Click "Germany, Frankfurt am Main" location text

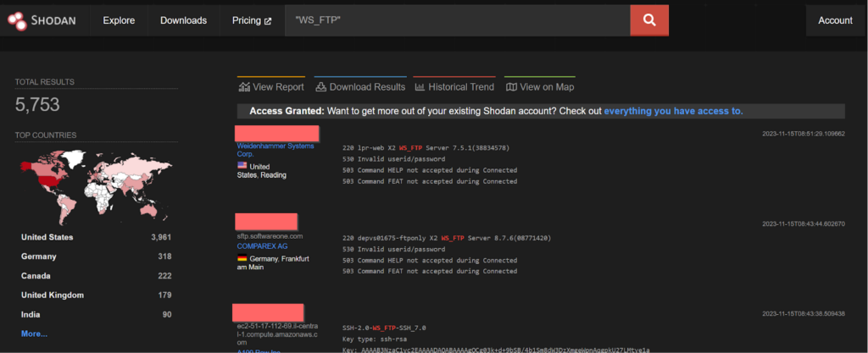click(273, 262)
